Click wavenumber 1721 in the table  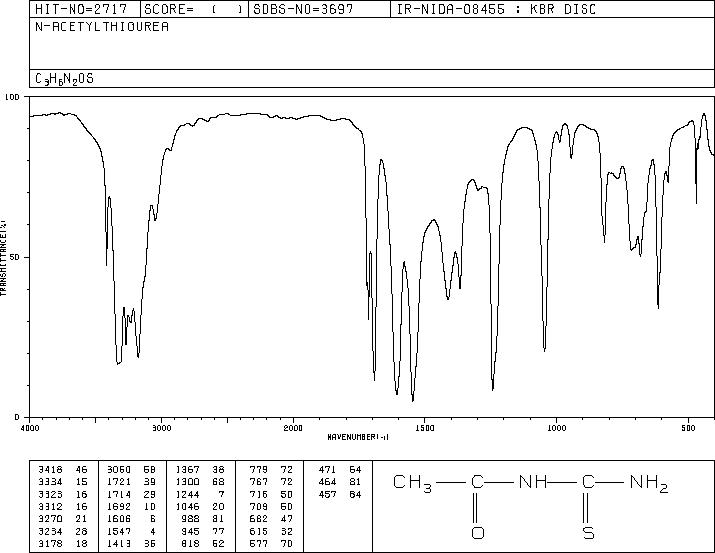pos(119,482)
